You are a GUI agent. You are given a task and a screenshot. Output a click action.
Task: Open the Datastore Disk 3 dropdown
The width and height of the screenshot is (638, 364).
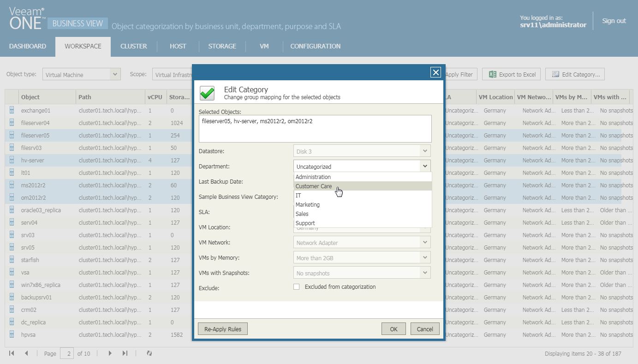click(x=362, y=151)
